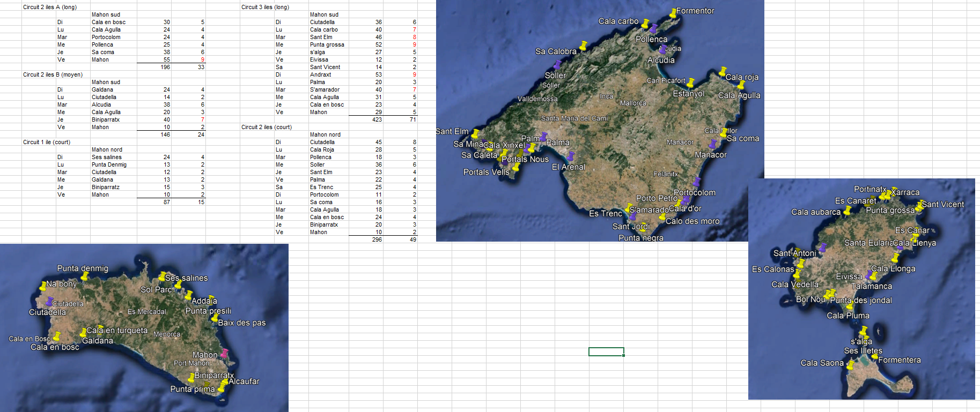Click the yellow Sa Calobra pushpin
The height and width of the screenshot is (412, 980).
(x=583, y=46)
